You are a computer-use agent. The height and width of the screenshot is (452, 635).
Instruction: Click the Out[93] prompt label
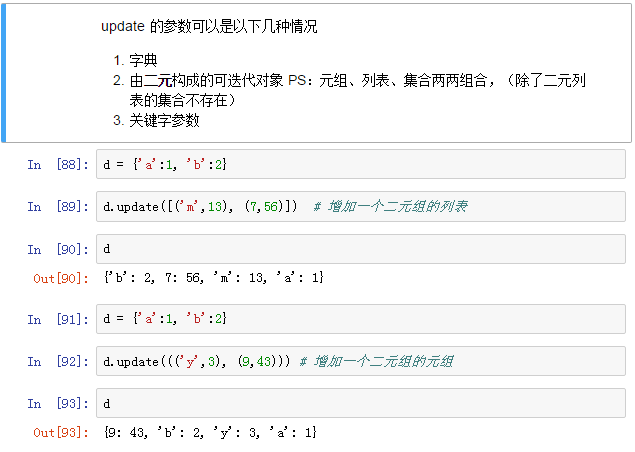click(59, 431)
